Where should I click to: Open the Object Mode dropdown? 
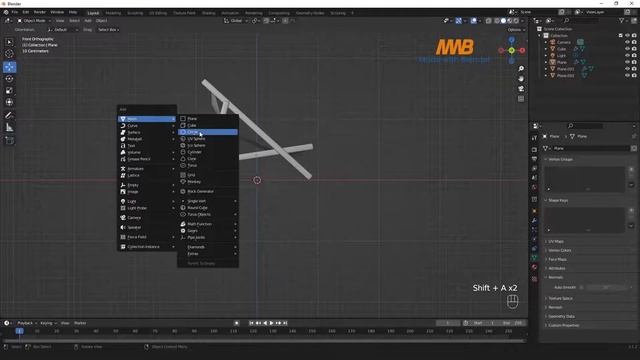[x=34, y=20]
